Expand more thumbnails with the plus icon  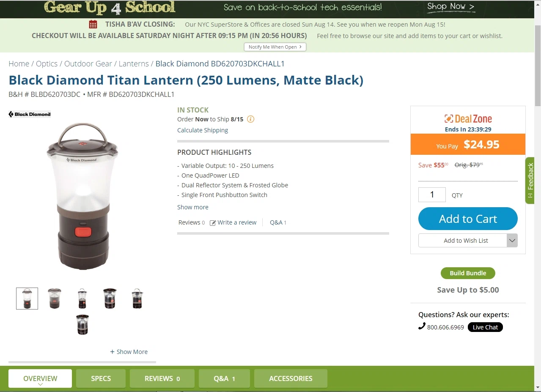click(x=113, y=352)
